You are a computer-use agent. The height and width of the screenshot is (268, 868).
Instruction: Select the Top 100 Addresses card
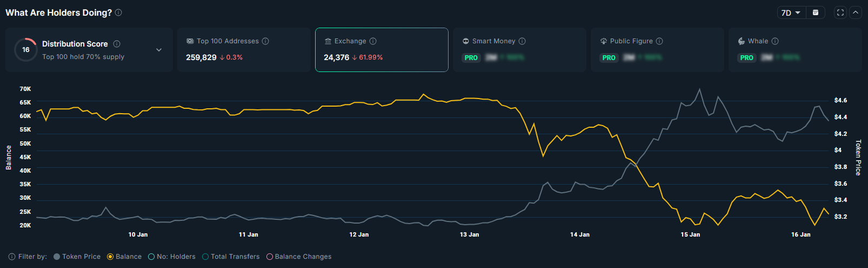tap(244, 50)
